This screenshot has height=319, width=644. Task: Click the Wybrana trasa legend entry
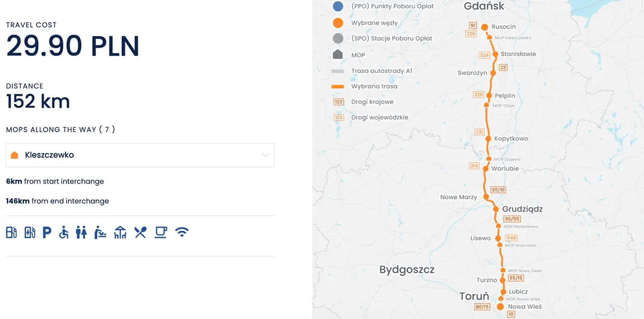[337, 86]
